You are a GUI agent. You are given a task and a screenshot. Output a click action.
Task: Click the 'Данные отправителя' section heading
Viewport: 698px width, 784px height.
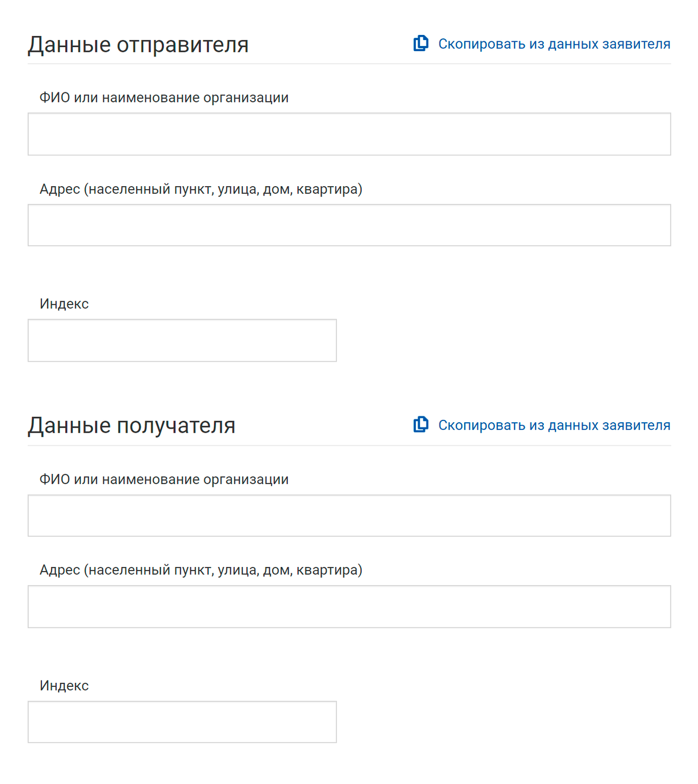[x=138, y=45]
